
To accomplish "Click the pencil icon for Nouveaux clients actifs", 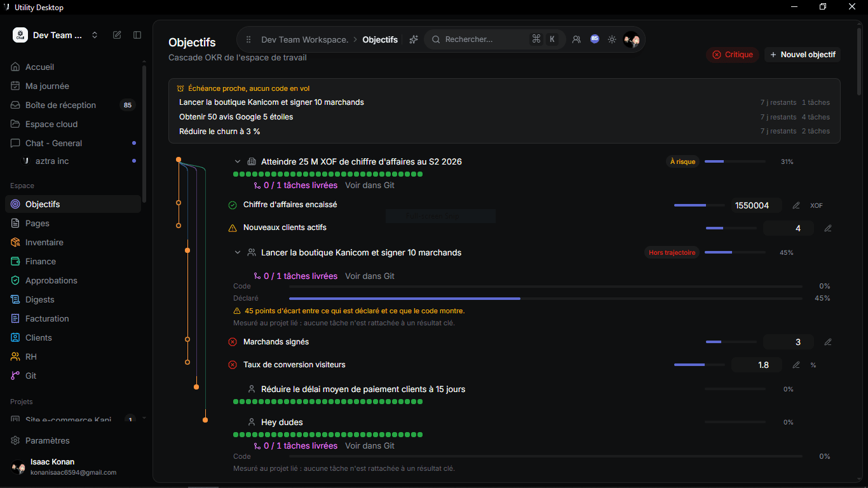I will pyautogui.click(x=828, y=228).
